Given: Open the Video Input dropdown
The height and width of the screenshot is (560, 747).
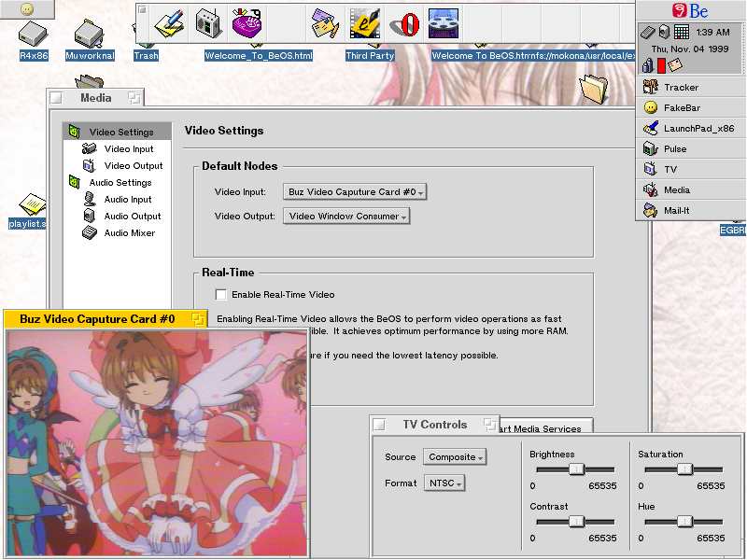Looking at the screenshot, I should (355, 192).
